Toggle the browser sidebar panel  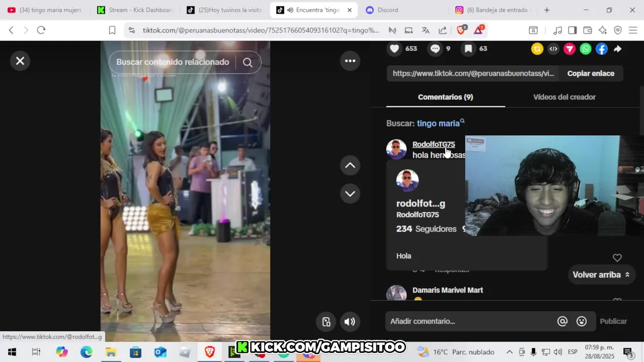[572, 30]
